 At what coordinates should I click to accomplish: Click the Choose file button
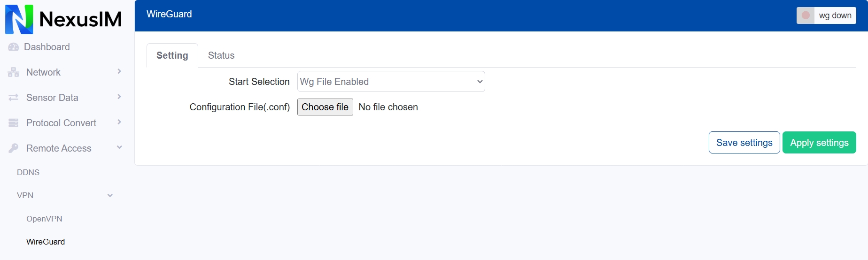tap(325, 107)
